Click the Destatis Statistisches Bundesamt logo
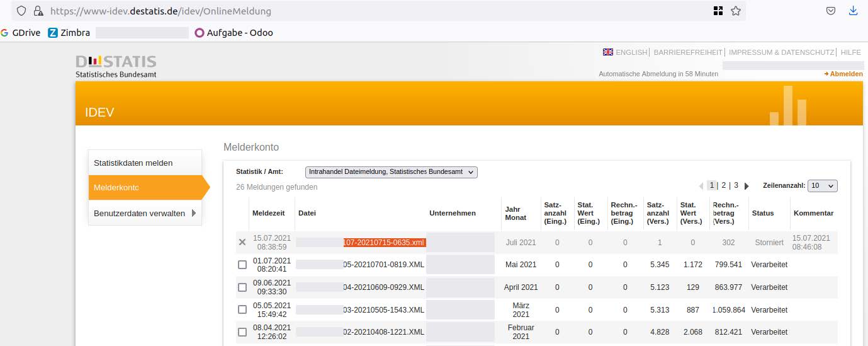This screenshot has height=346, width=868. click(116, 66)
